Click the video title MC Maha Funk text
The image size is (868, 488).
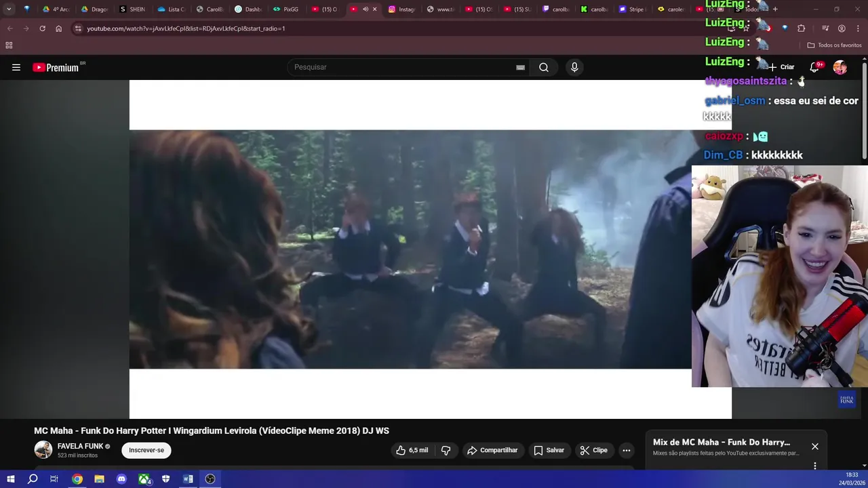(x=212, y=430)
